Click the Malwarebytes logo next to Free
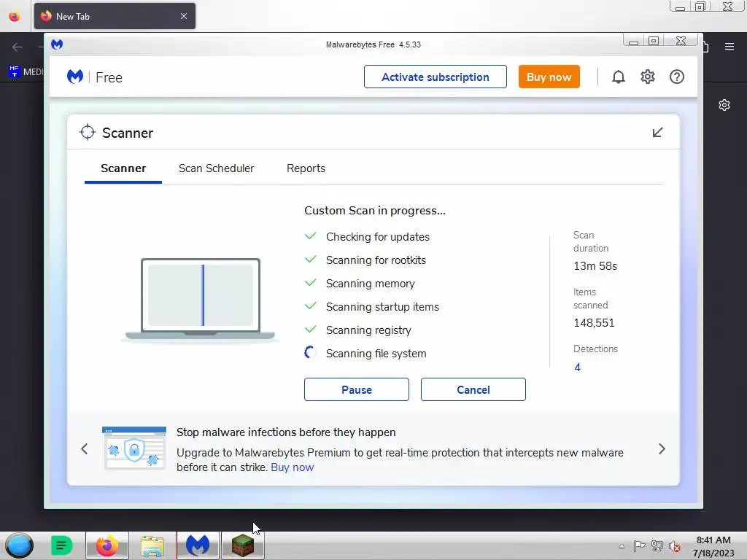Viewport: 747px width, 560px height. pyautogui.click(x=75, y=77)
